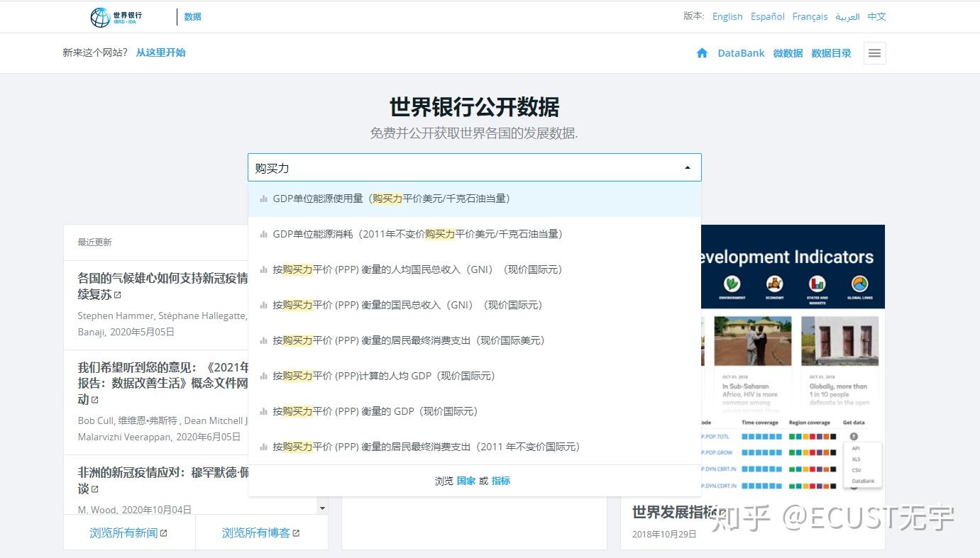Click 从这里开始 getting started link
Image resolution: width=980 pixels, height=558 pixels.
161,52
